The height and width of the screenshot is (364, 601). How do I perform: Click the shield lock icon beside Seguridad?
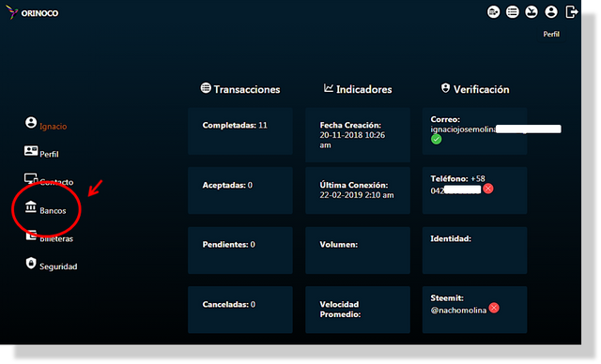point(31,263)
